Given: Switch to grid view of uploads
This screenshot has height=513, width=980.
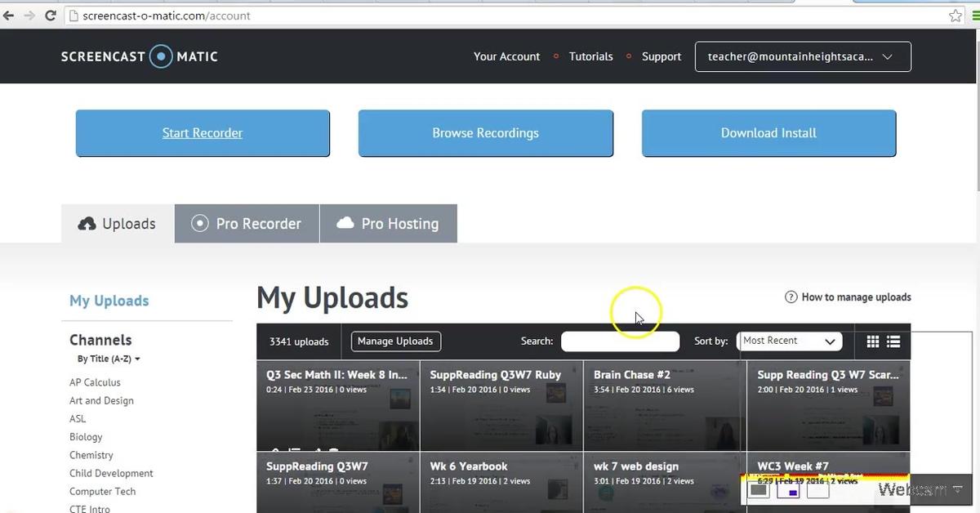Looking at the screenshot, I should pyautogui.click(x=873, y=341).
